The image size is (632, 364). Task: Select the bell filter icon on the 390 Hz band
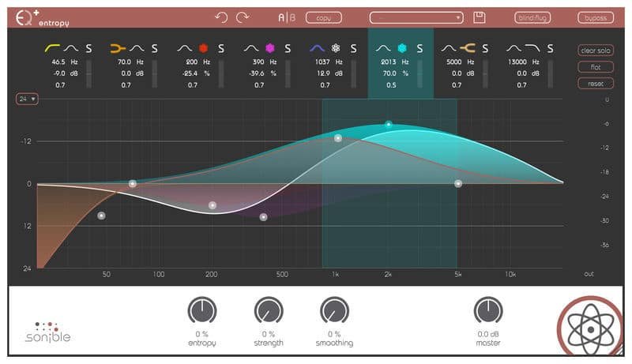pyautogui.click(x=251, y=48)
